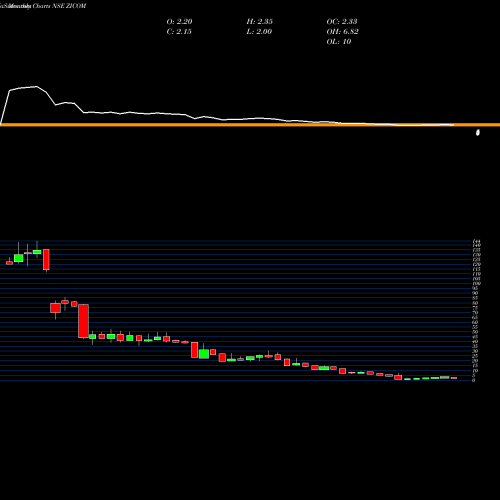Click the 'OL: 10' value

[339, 41]
